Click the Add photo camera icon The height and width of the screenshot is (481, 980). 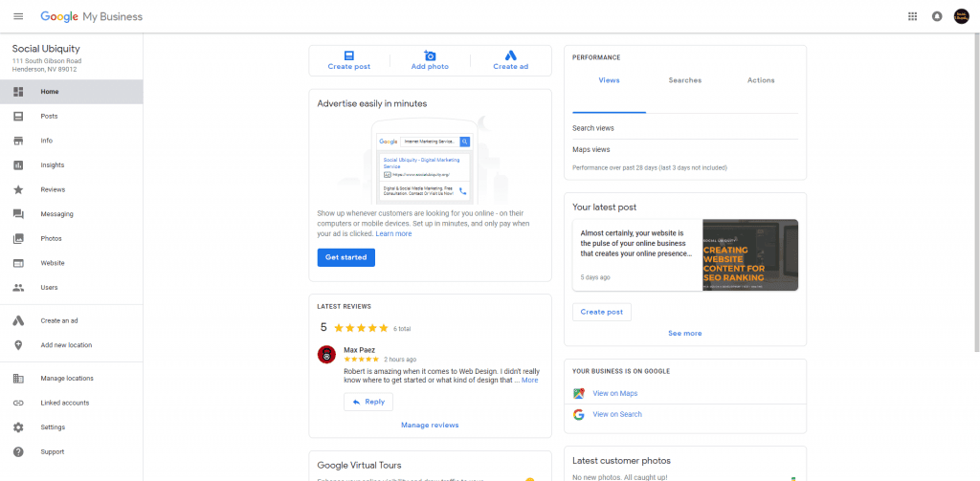430,55
